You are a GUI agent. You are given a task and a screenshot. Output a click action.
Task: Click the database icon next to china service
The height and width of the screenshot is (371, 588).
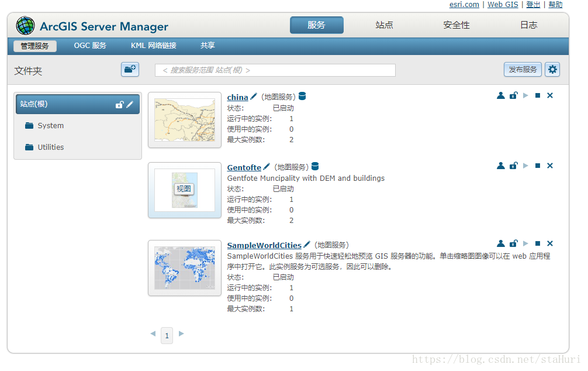302,96
